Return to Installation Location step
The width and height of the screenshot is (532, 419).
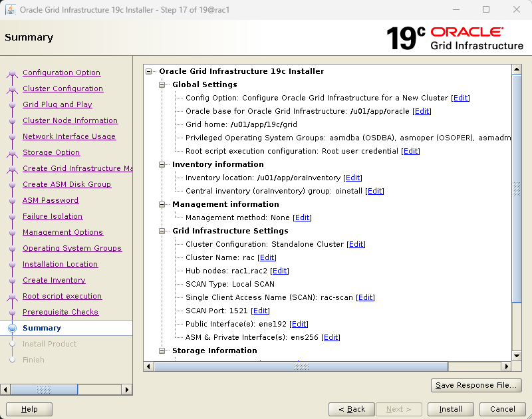(x=60, y=264)
